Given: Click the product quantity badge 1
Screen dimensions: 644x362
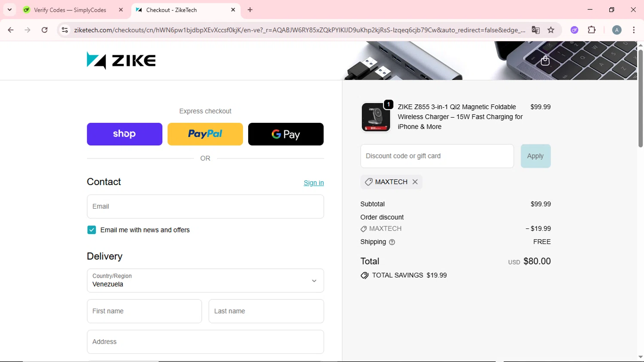Looking at the screenshot, I should tap(388, 104).
